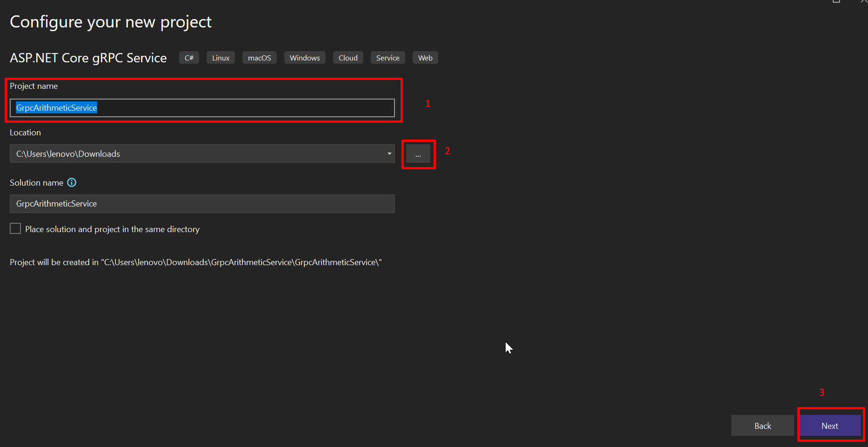This screenshot has width=868, height=447.
Task: Enable Place solution and project in same directory
Action: pyautogui.click(x=15, y=228)
